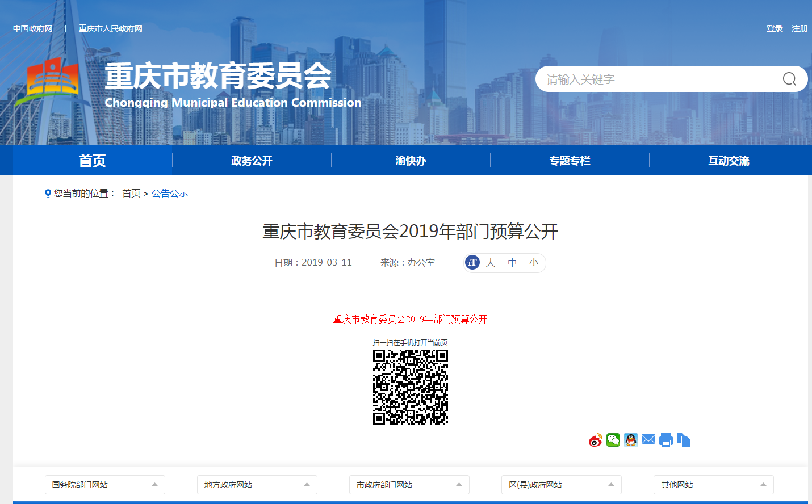Screen dimensions: 812x504
Task: Open the 专题专栏 navigation tab
Action: (570, 161)
